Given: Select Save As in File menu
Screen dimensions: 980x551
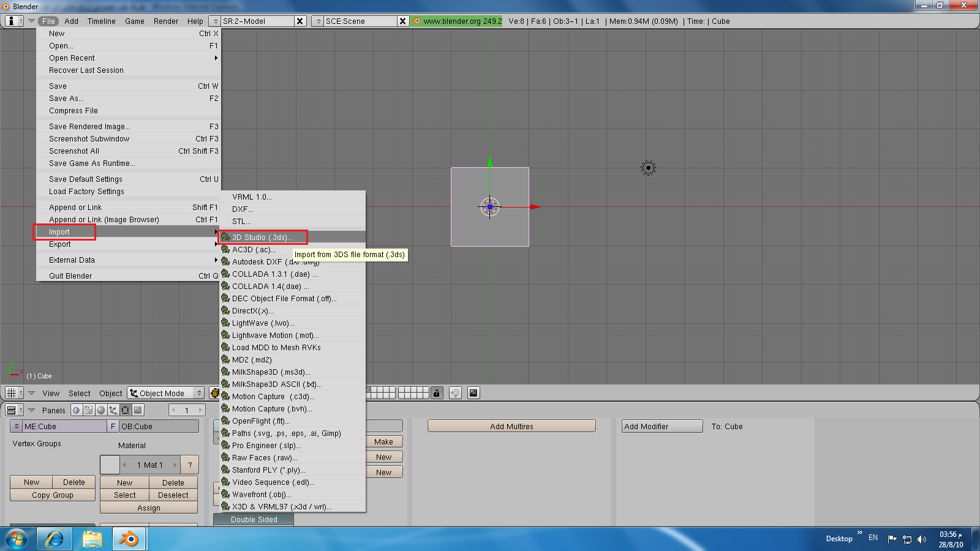Looking at the screenshot, I should point(129,99).
